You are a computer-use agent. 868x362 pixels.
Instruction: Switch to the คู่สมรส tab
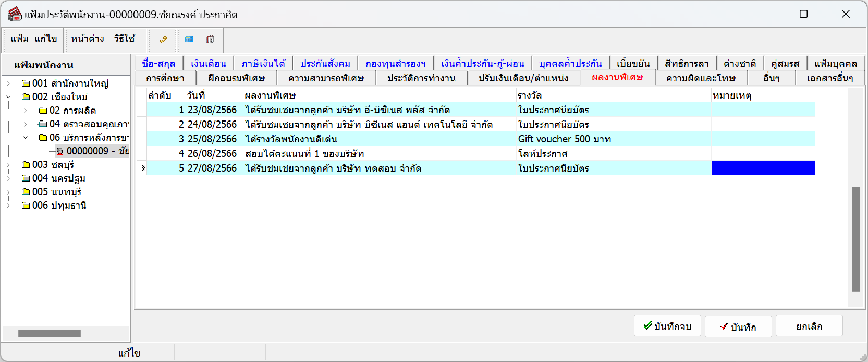tap(785, 63)
